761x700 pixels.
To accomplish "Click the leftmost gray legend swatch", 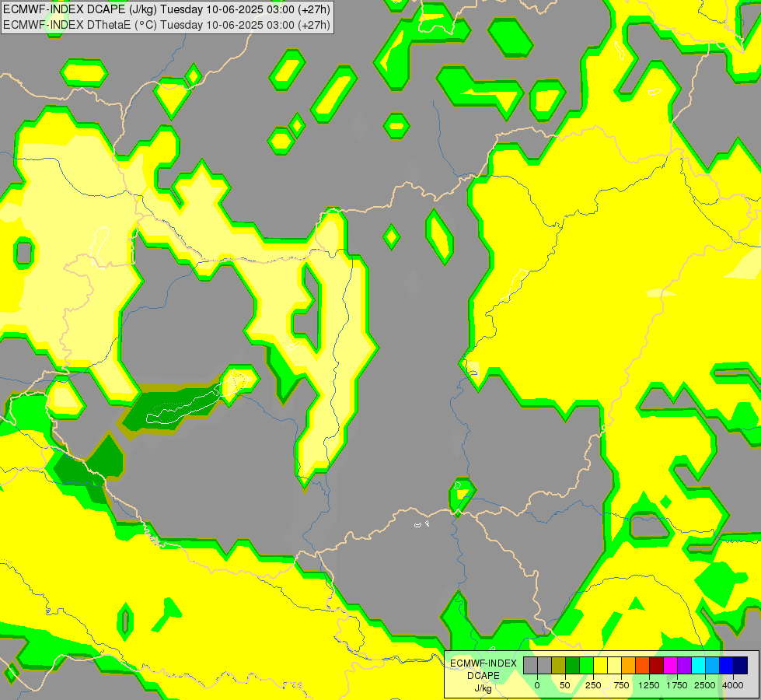I will [x=530, y=666].
